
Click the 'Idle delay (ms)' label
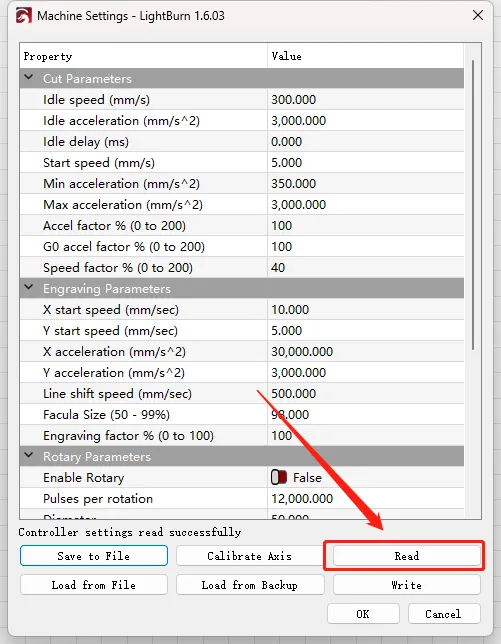click(86, 142)
